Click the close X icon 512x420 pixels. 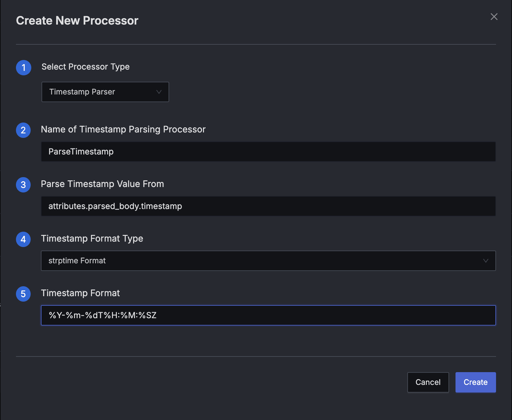[x=494, y=17]
